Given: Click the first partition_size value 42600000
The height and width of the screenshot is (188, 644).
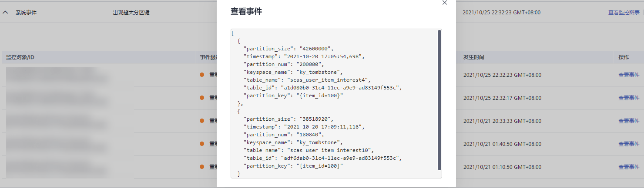Looking at the screenshot, I should click(x=315, y=49).
